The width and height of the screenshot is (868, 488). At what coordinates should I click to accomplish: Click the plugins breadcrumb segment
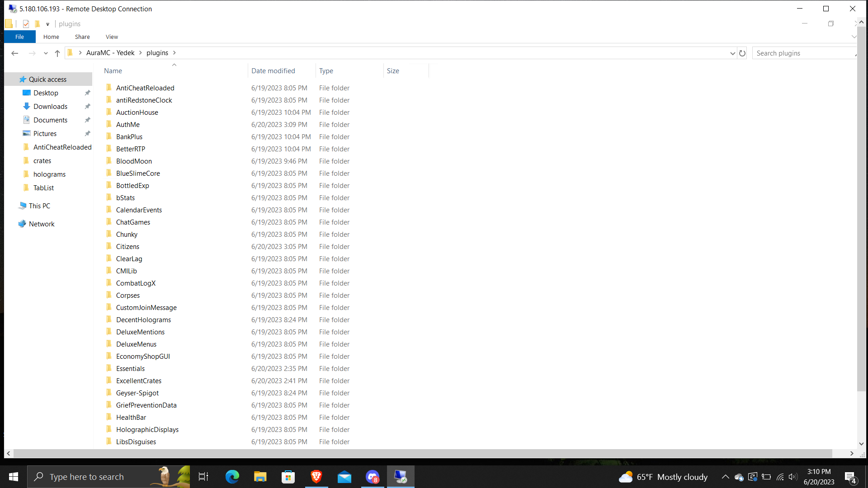coord(157,53)
